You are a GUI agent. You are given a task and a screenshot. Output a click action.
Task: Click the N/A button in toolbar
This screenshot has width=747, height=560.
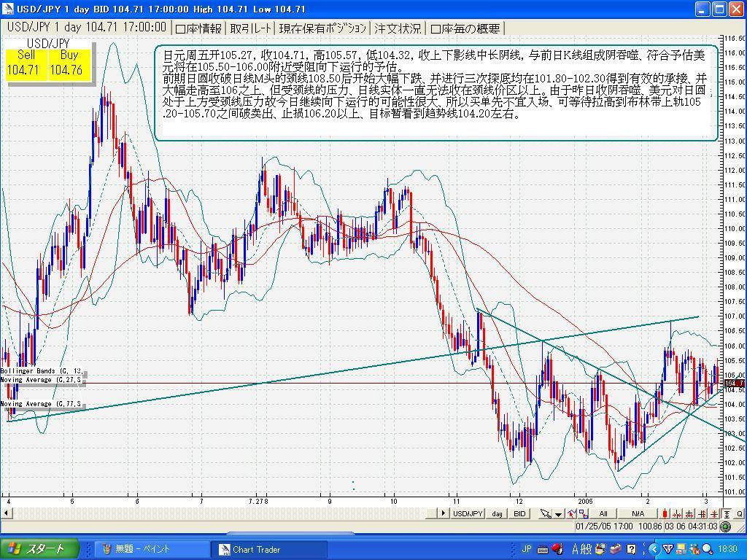point(638,513)
